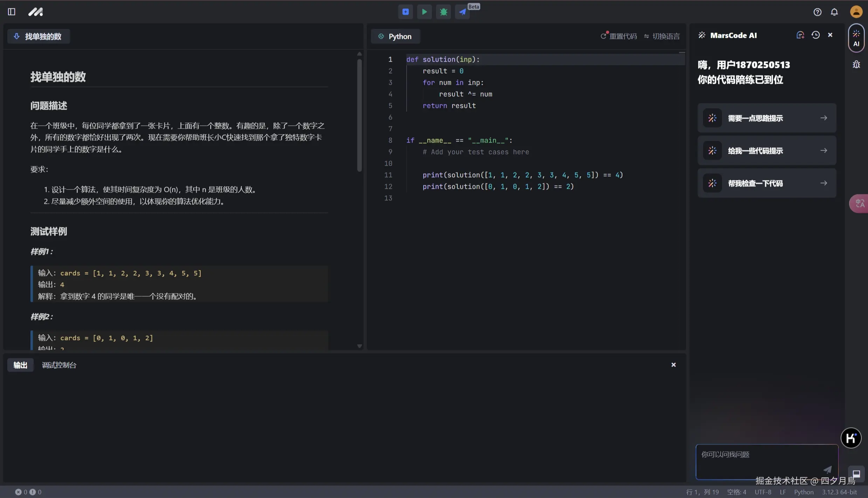Switch to the 调试控制台 tab
868x498 pixels.
tap(59, 365)
